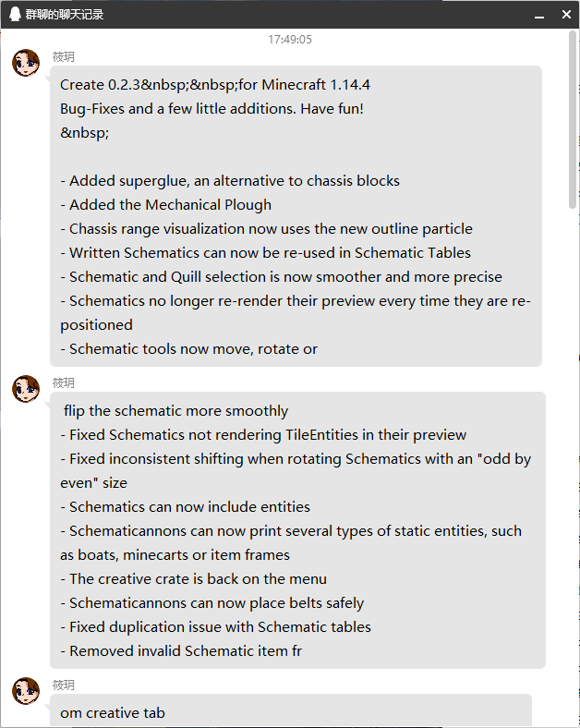This screenshot has width=580, height=728.
Task: Click sender name 筱玥 above "om creative tab"
Action: coord(64,686)
